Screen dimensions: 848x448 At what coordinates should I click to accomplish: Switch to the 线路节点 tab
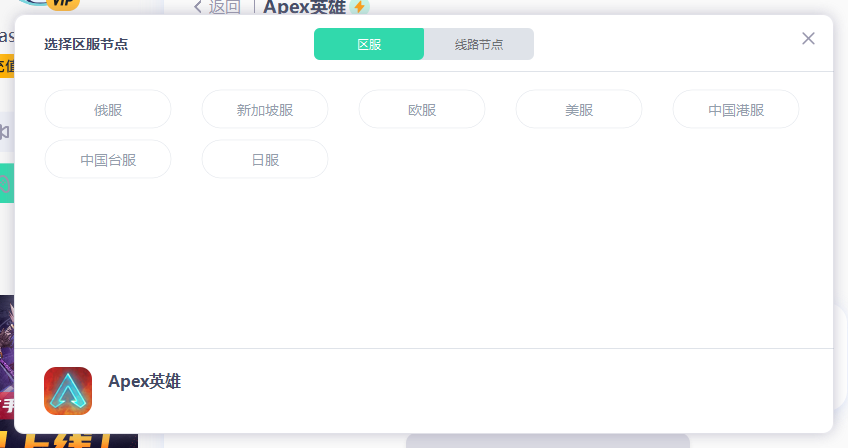pos(479,44)
